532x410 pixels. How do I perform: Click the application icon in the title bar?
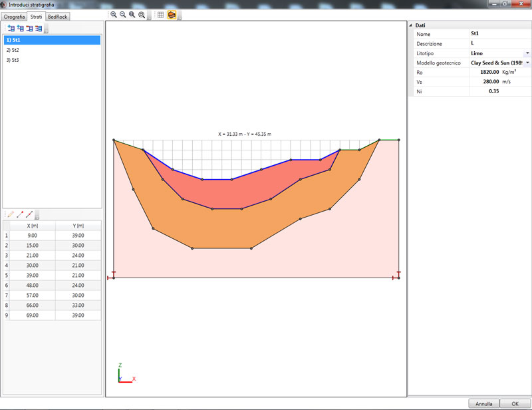3,5
